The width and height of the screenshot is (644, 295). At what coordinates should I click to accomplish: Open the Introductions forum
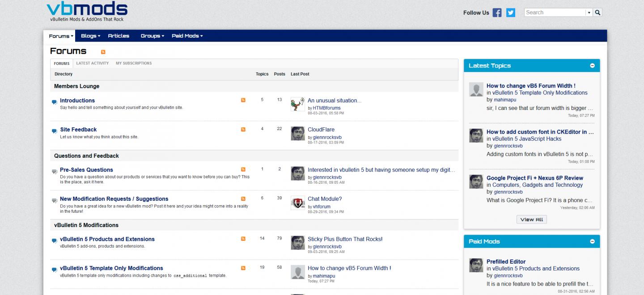(77, 101)
